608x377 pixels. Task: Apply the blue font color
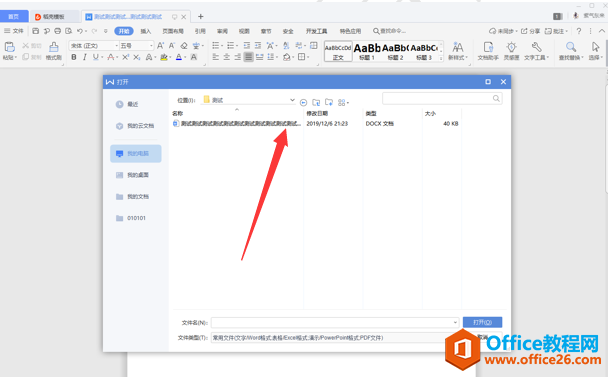coord(179,57)
